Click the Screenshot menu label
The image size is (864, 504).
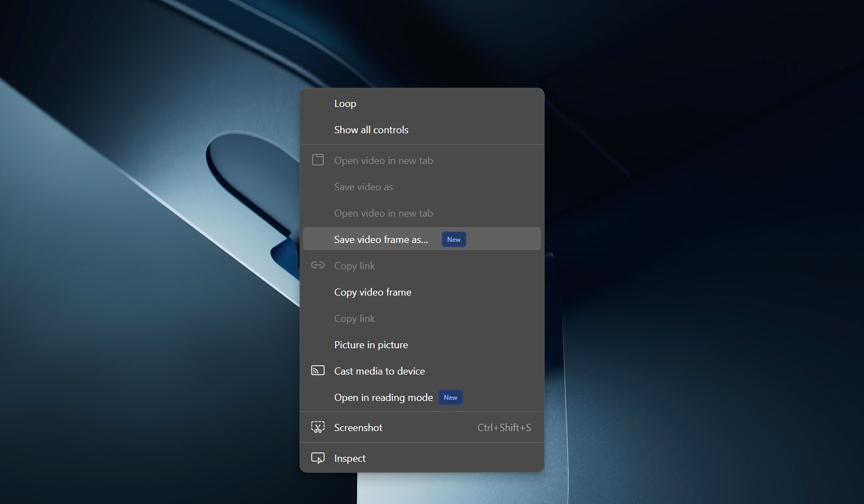click(358, 428)
